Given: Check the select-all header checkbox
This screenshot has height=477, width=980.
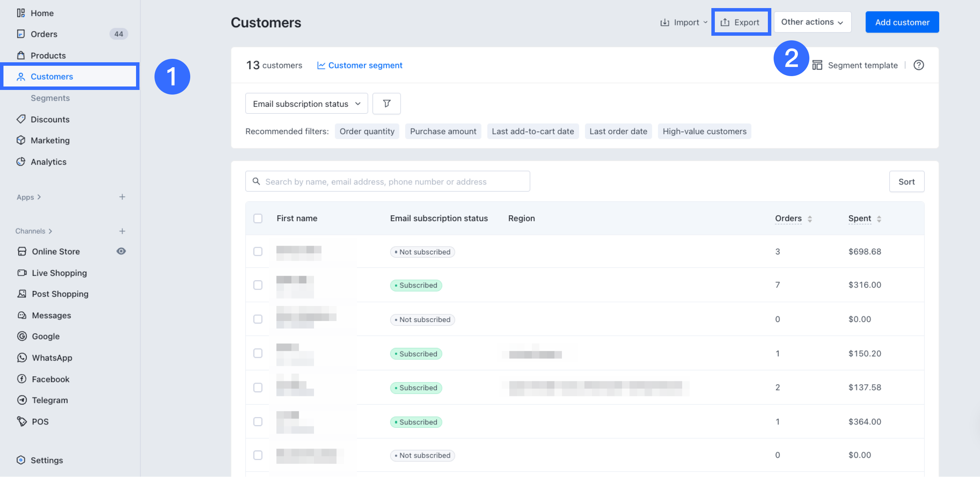Looking at the screenshot, I should (x=258, y=218).
